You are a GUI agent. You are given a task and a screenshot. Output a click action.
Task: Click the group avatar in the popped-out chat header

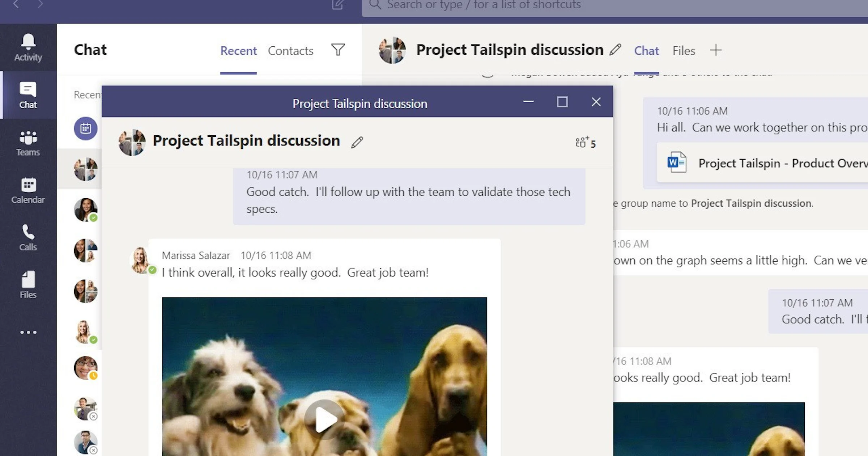(132, 142)
